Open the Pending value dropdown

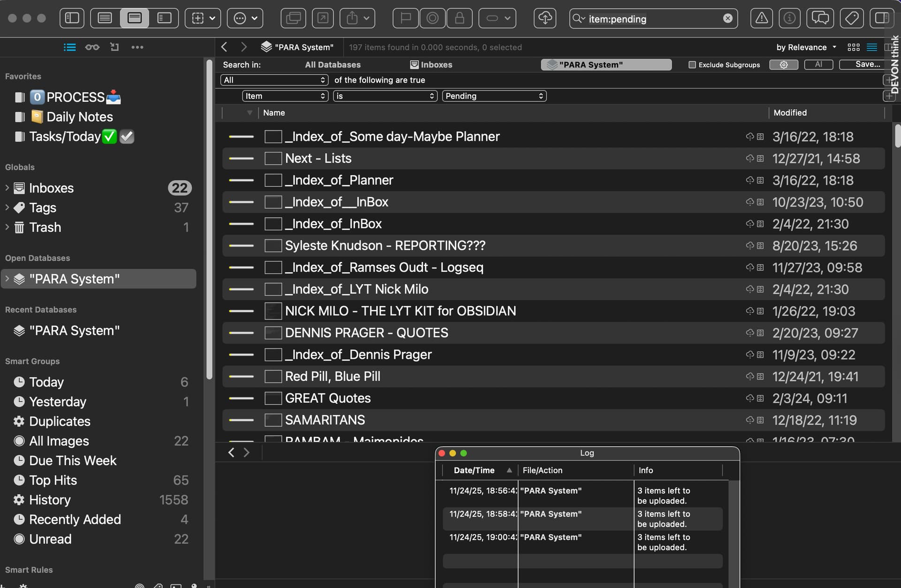(x=494, y=96)
